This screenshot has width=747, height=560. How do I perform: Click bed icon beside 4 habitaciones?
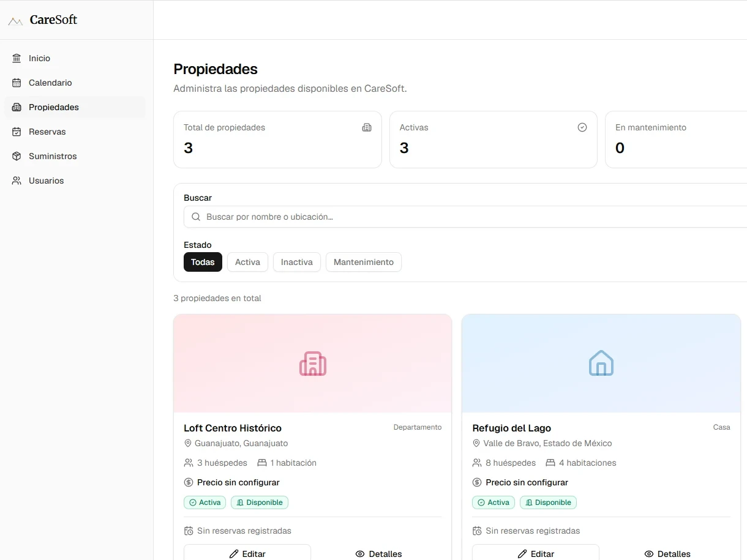coord(550,463)
